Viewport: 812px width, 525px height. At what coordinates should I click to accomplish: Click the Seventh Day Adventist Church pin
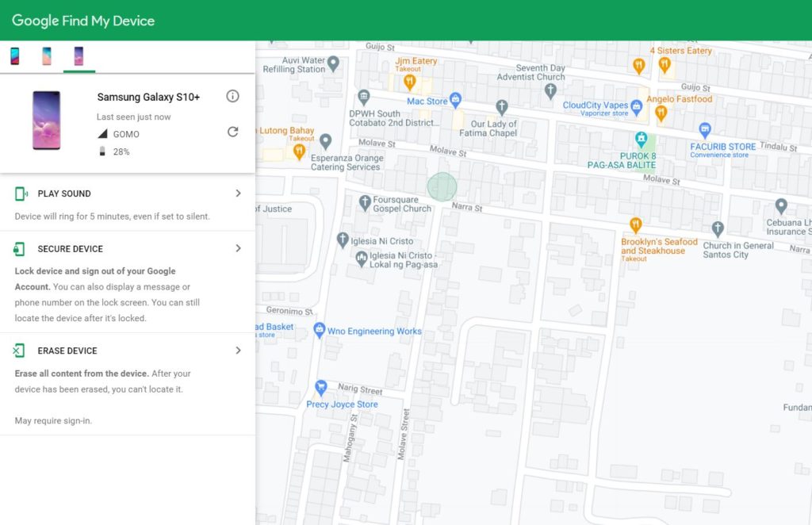(x=550, y=91)
